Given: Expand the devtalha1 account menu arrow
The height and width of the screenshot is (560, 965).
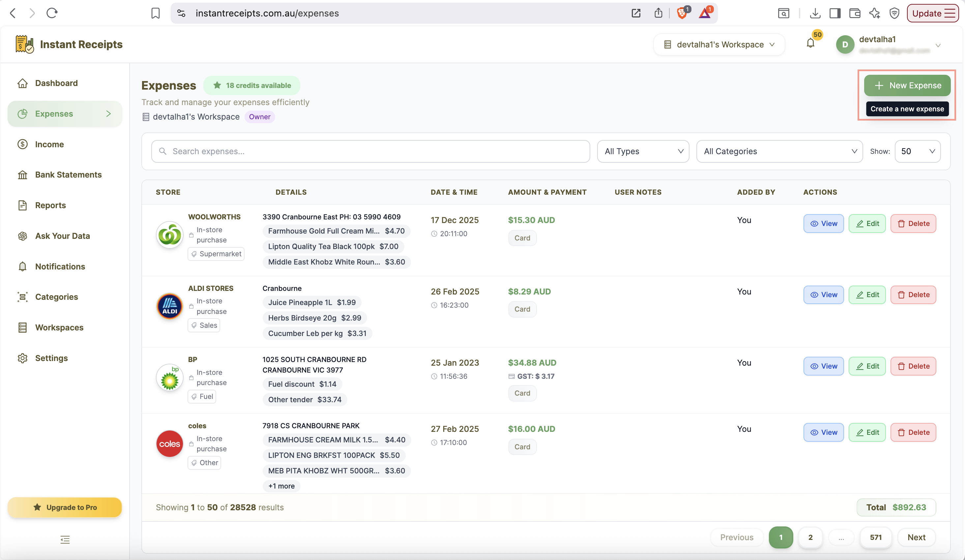Looking at the screenshot, I should [938, 45].
